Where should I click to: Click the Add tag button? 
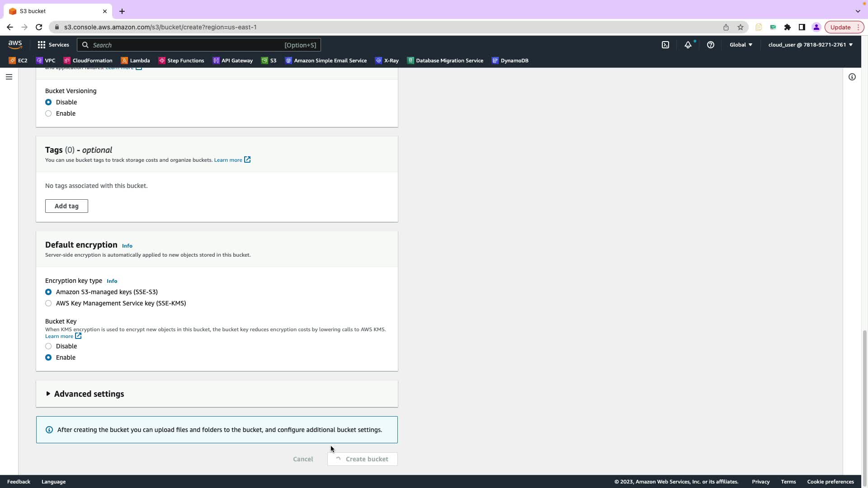pyautogui.click(x=66, y=206)
